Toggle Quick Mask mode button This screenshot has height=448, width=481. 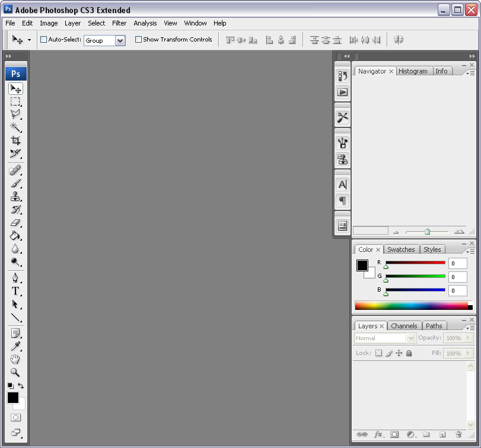[x=15, y=417]
